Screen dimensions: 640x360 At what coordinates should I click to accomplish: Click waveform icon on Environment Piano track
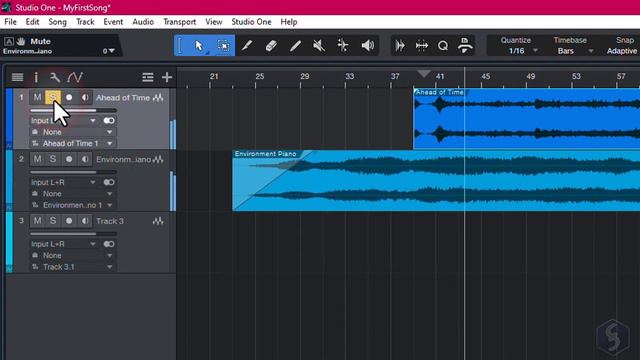click(x=158, y=159)
